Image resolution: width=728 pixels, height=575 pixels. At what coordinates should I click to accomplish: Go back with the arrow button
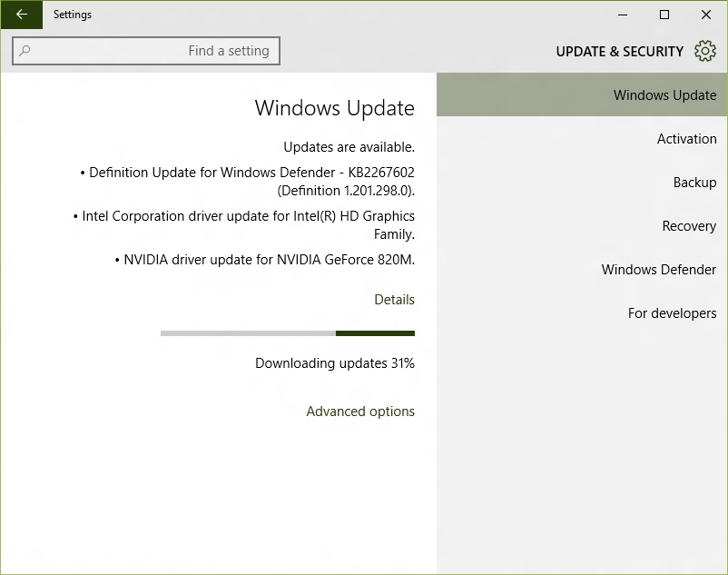click(x=22, y=15)
